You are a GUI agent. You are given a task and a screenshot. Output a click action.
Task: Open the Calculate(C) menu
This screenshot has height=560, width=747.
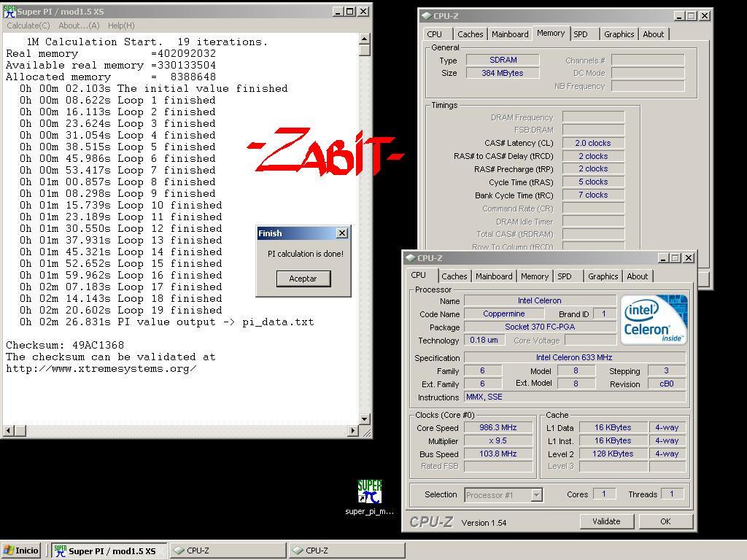(28, 26)
